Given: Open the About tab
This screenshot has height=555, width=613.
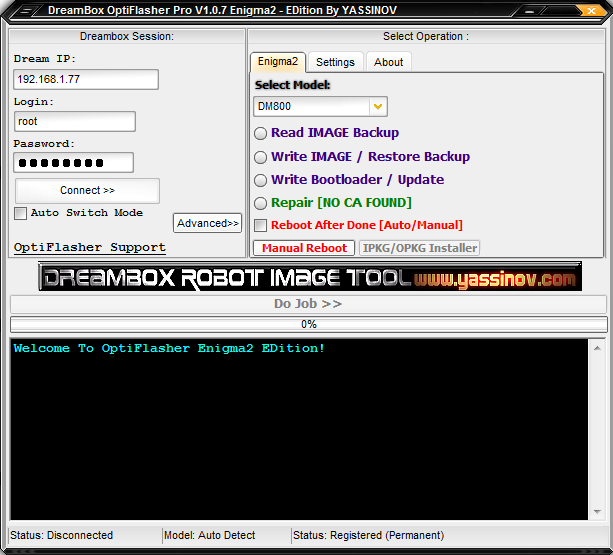Looking at the screenshot, I should [x=388, y=62].
